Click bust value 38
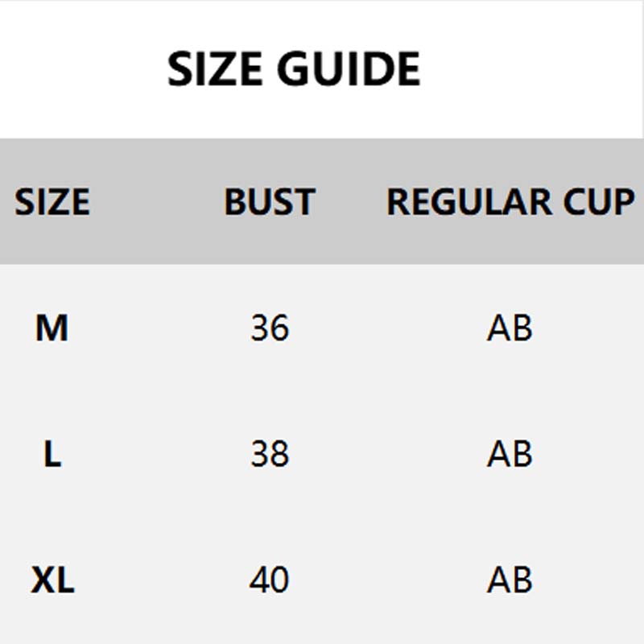This screenshot has width=644, height=644. click(x=269, y=455)
